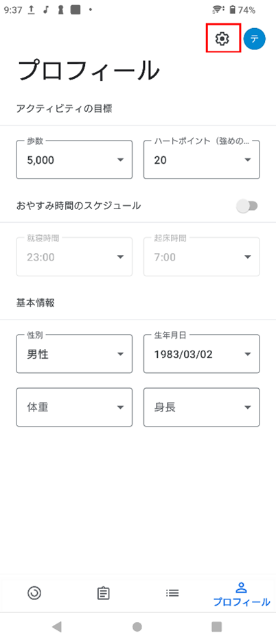Open the 歩数 goal dropdown

pyautogui.click(x=74, y=159)
